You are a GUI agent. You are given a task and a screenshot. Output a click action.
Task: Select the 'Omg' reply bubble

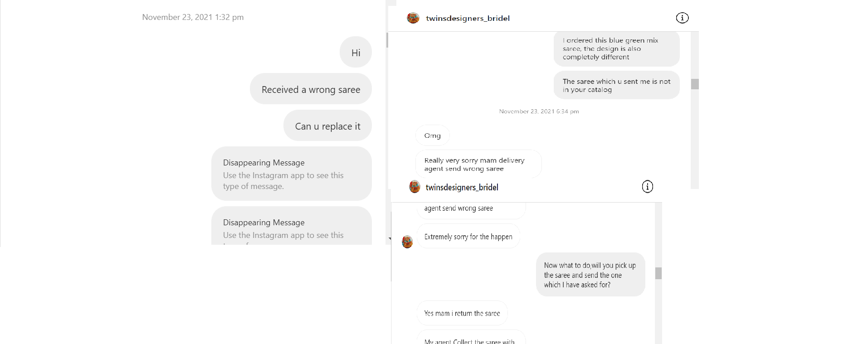tap(432, 136)
